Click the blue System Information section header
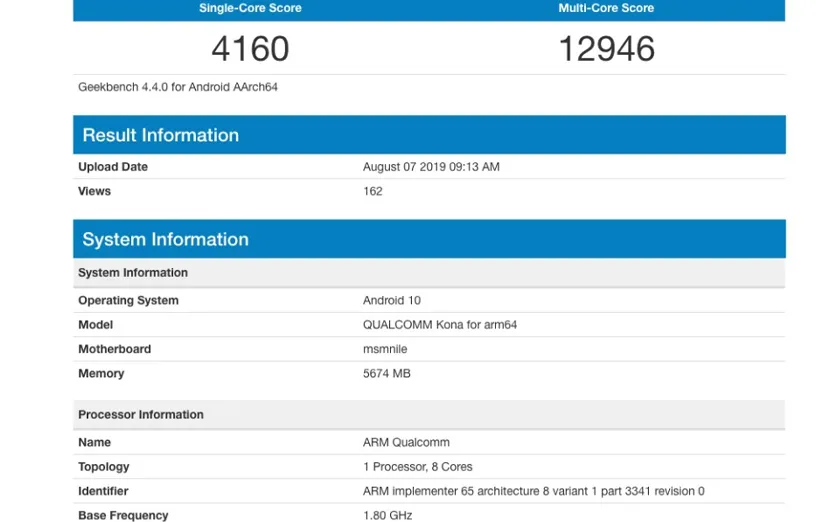The image size is (822, 522). (165, 239)
